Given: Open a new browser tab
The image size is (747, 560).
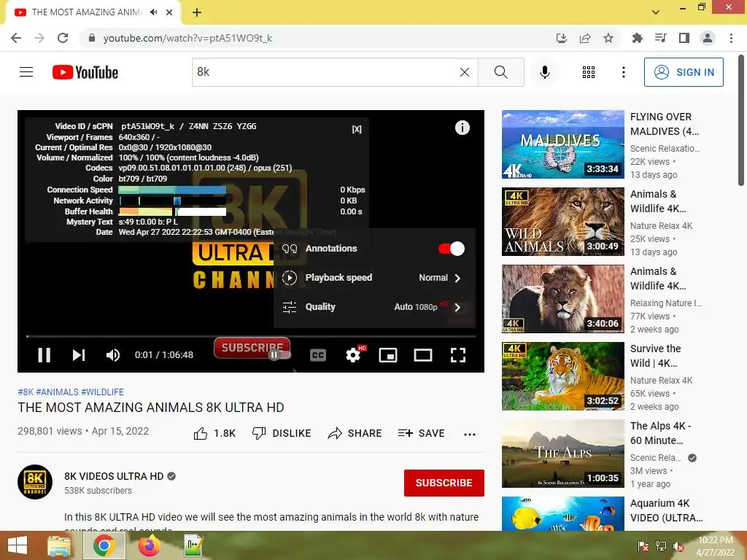Looking at the screenshot, I should point(197,12).
